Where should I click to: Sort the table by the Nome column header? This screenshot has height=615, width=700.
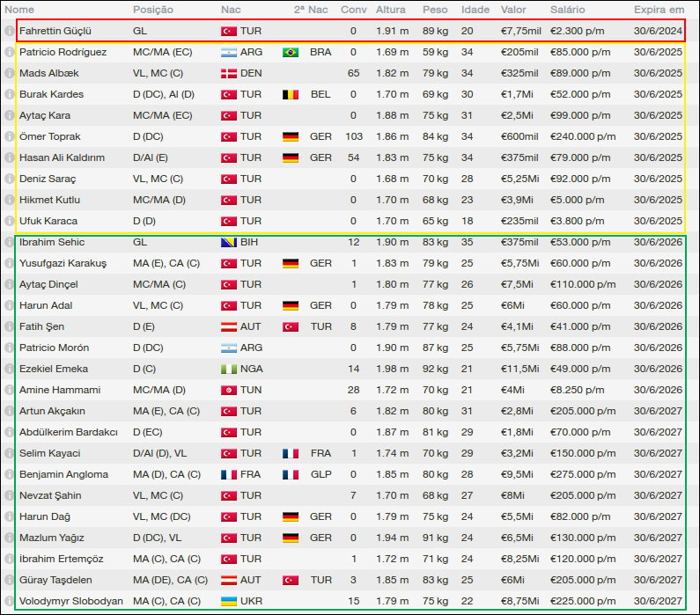tap(19, 9)
